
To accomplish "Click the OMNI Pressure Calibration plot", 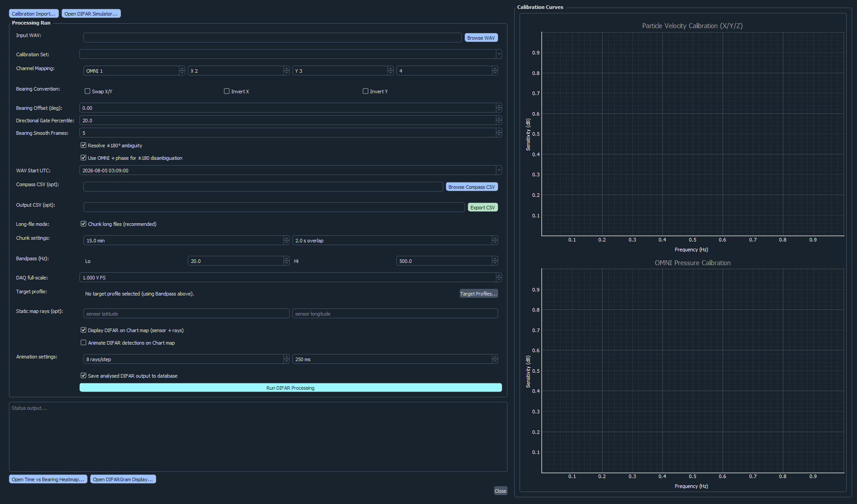I will (692, 371).
